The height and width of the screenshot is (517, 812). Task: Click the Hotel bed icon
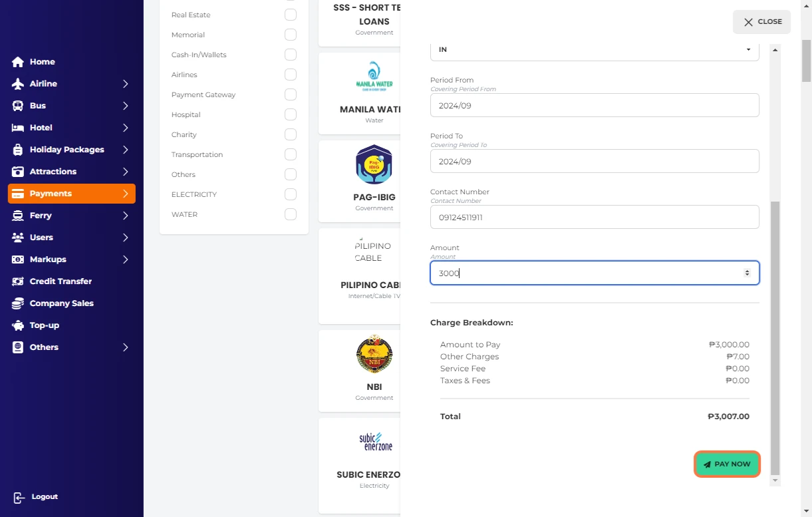point(18,128)
